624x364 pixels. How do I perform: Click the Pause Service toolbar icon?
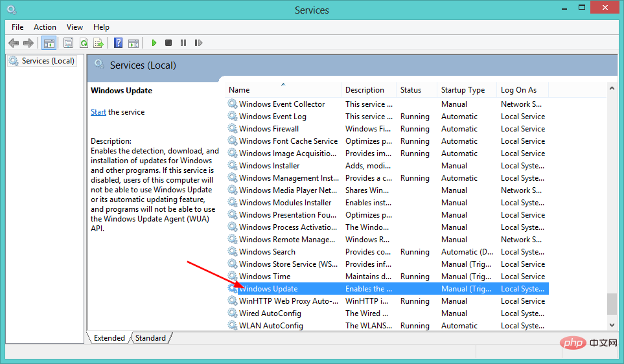pyautogui.click(x=183, y=43)
